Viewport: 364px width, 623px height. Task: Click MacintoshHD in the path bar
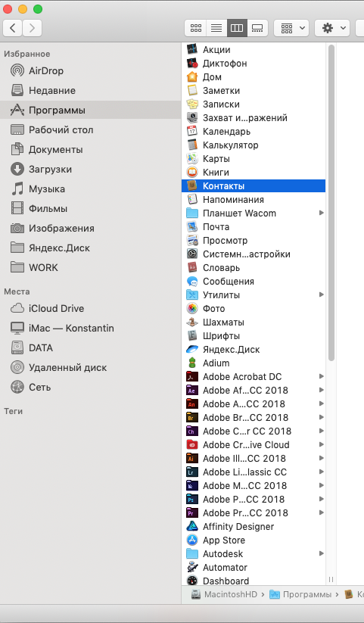tap(225, 594)
